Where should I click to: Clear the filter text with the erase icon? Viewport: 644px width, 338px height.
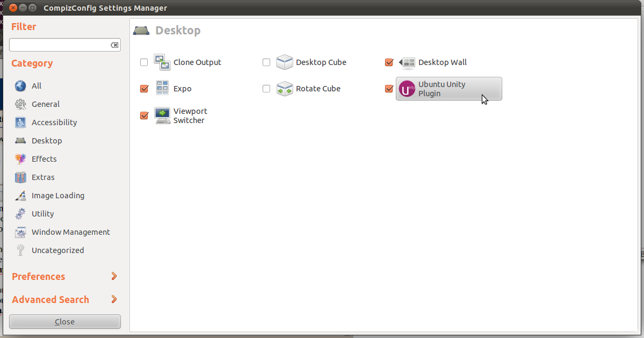click(x=114, y=45)
